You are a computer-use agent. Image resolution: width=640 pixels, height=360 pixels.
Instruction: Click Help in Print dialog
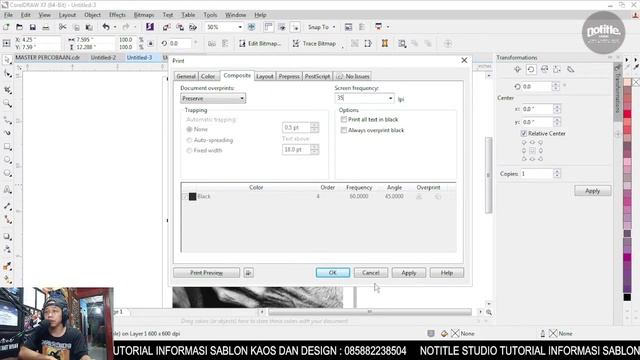tap(447, 273)
